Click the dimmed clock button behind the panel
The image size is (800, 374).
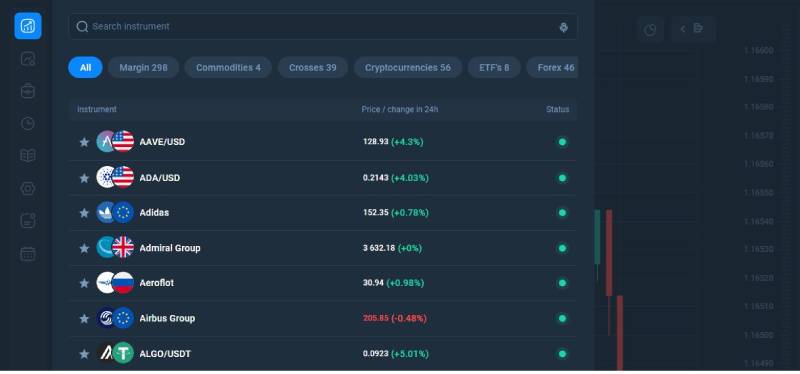click(x=650, y=30)
